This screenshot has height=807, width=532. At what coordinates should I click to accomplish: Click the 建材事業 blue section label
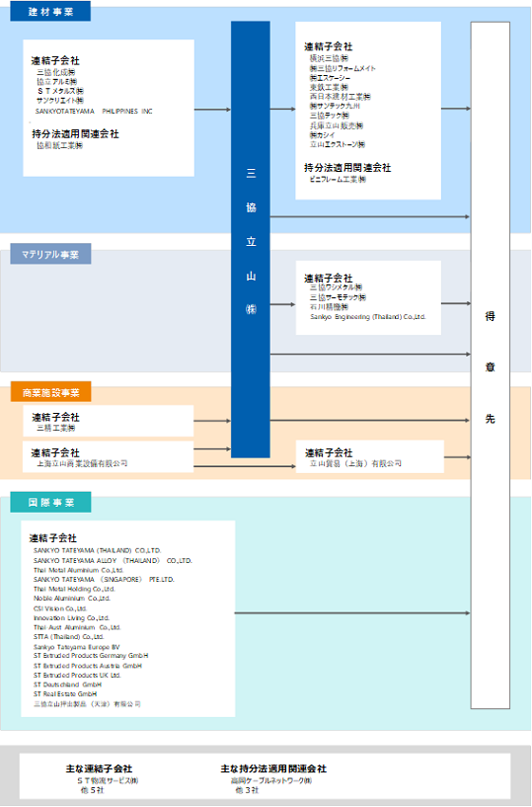click(x=50, y=11)
